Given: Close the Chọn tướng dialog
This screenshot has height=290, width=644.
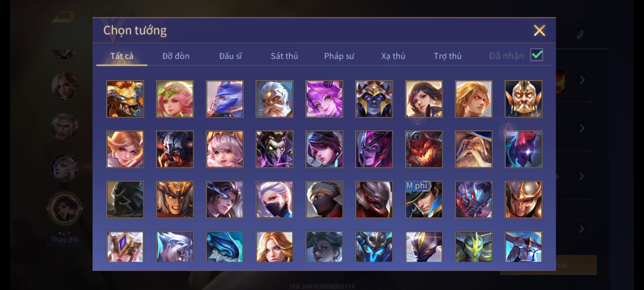Looking at the screenshot, I should (x=539, y=30).
